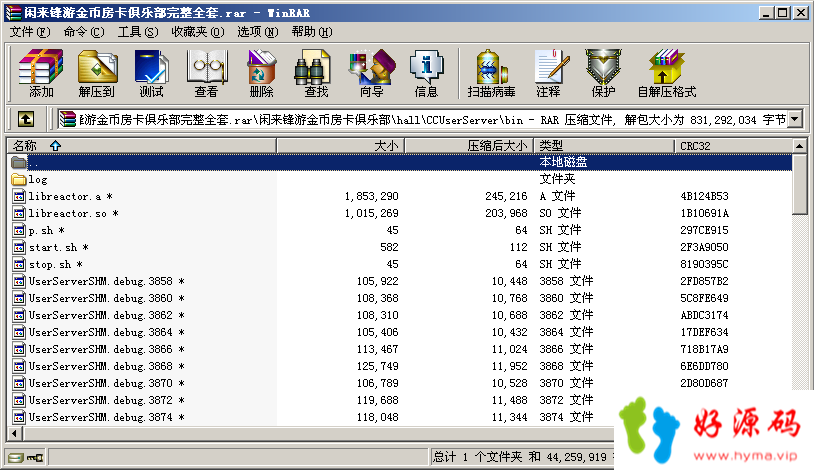Expand the address path dropdown
814x470 pixels.
(794, 119)
